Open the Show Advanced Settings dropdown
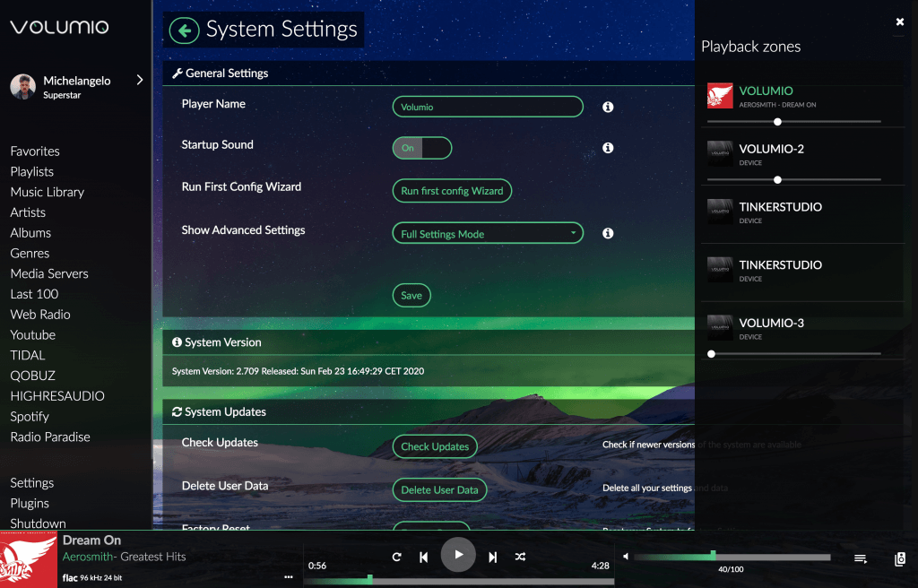918x588 pixels. (487, 233)
